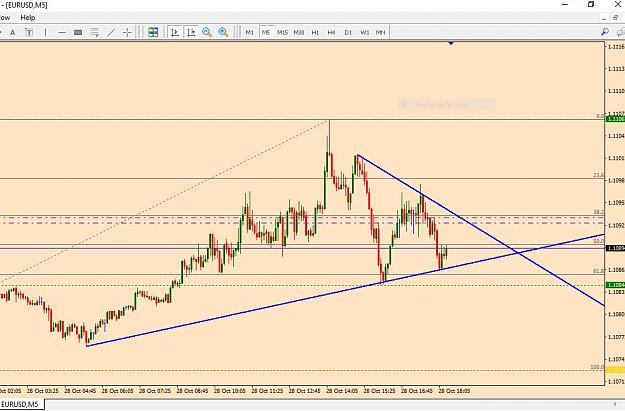Open the Help menu

click(28, 18)
